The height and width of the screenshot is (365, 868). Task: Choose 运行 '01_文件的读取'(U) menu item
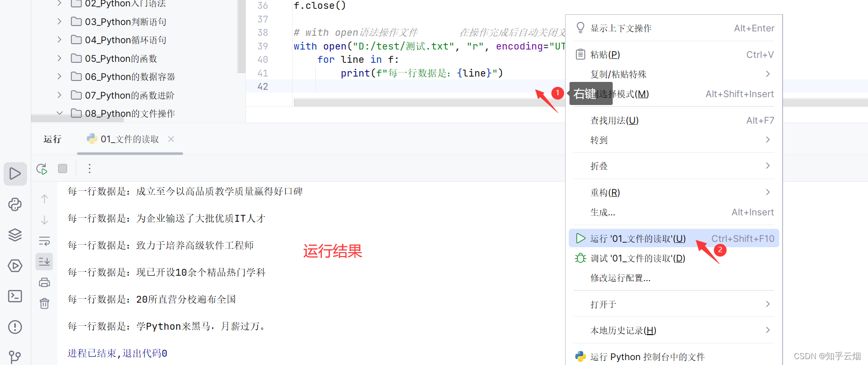[x=674, y=238]
